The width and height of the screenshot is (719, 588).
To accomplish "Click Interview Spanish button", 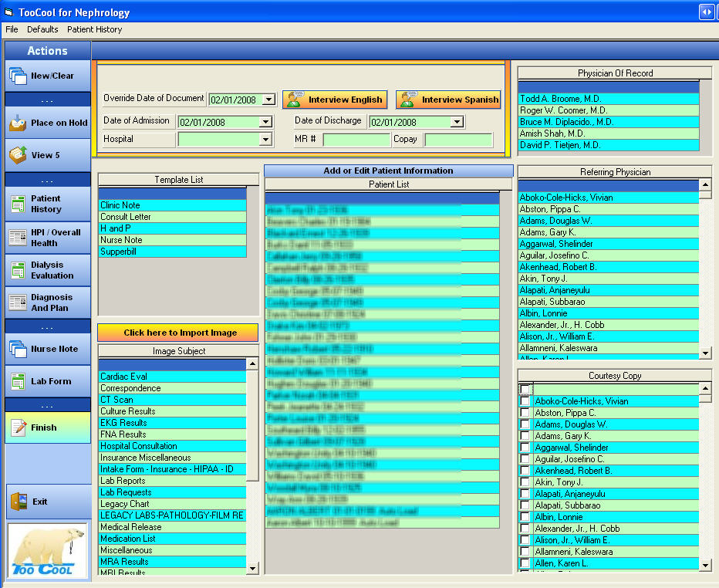I will pyautogui.click(x=448, y=100).
